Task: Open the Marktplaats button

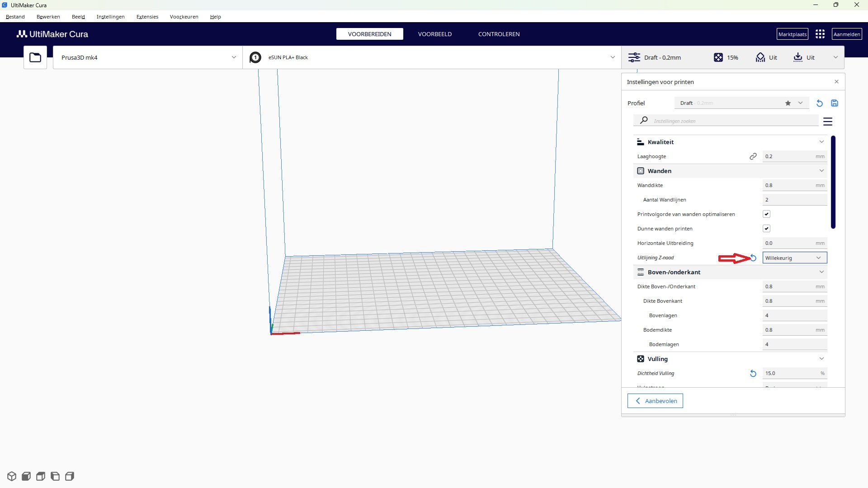Action: click(792, 34)
